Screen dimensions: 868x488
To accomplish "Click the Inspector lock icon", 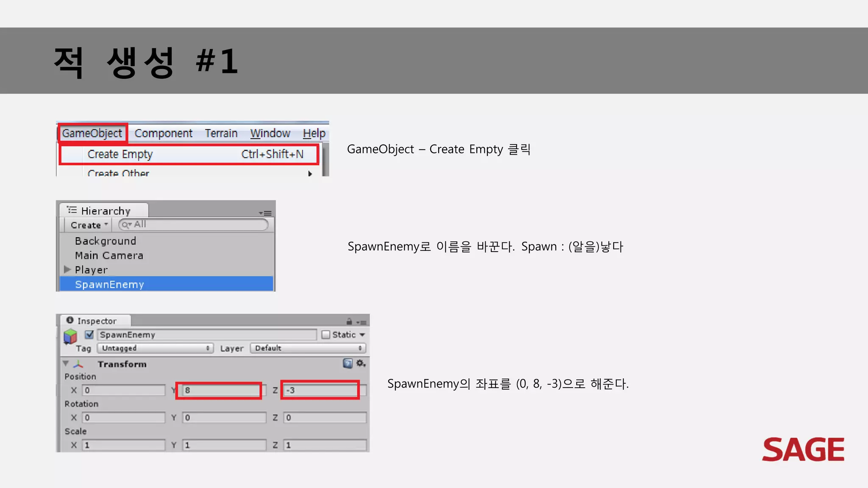I will point(349,322).
